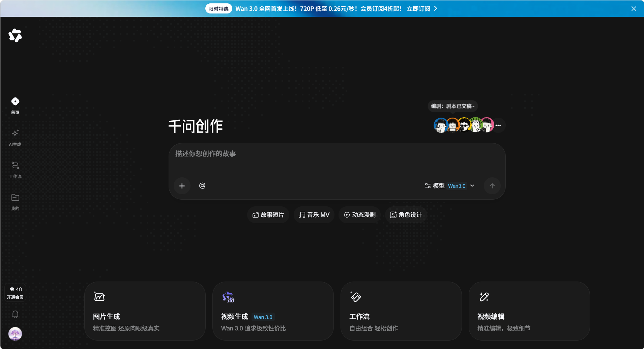Click the arrow chevron after 立即订阅
The width and height of the screenshot is (644, 349).
point(436,8)
